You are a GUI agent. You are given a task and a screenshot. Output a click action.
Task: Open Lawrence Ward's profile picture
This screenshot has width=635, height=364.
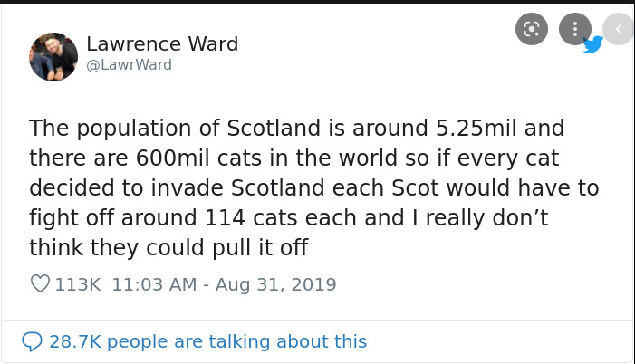click(53, 57)
